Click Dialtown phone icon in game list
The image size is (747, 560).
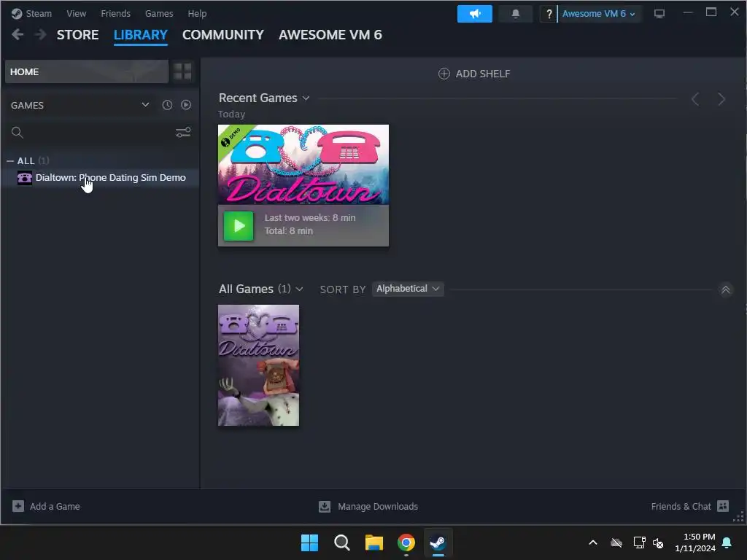tap(25, 178)
